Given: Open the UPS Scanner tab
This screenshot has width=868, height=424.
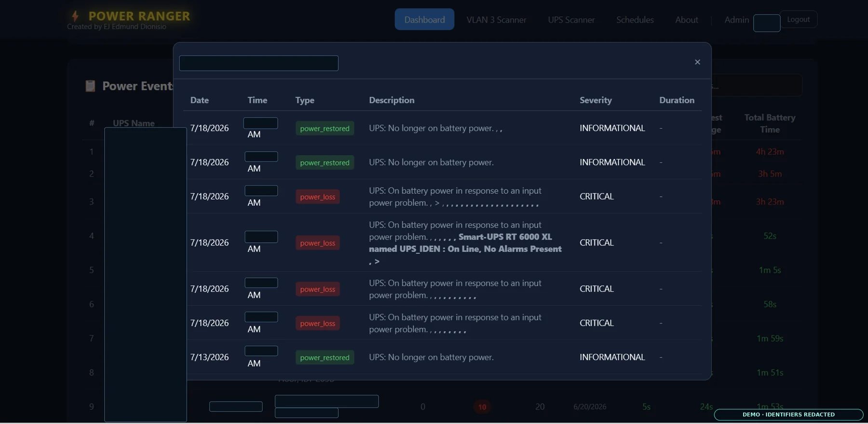Looking at the screenshot, I should pos(571,20).
